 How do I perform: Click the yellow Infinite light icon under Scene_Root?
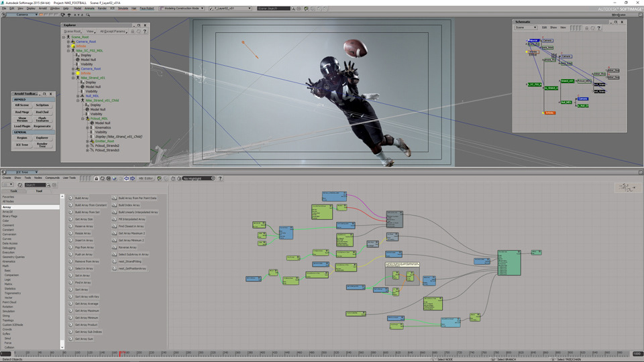(x=73, y=46)
